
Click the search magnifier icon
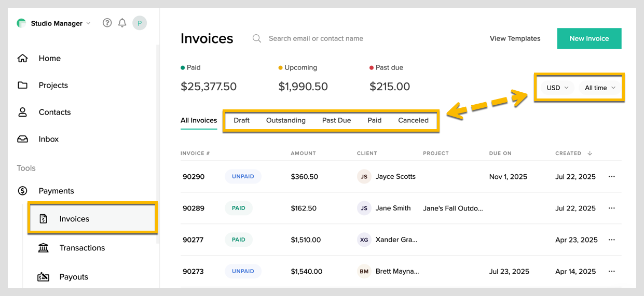tap(257, 38)
